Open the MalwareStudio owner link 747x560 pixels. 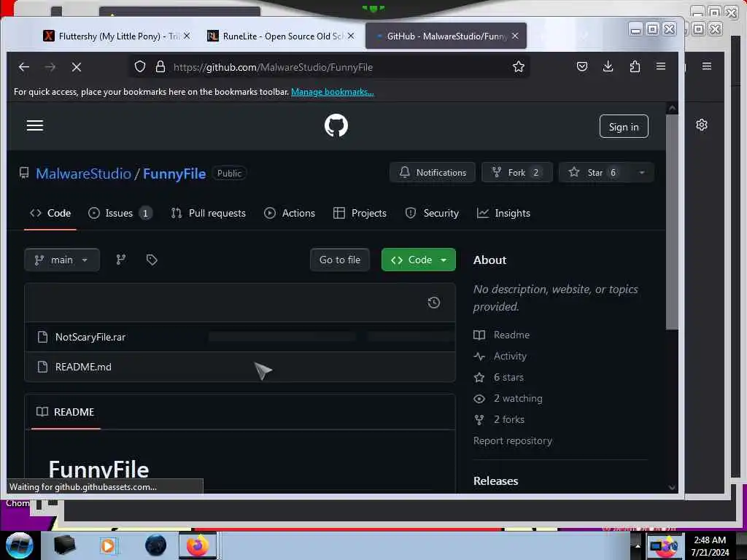(83, 174)
